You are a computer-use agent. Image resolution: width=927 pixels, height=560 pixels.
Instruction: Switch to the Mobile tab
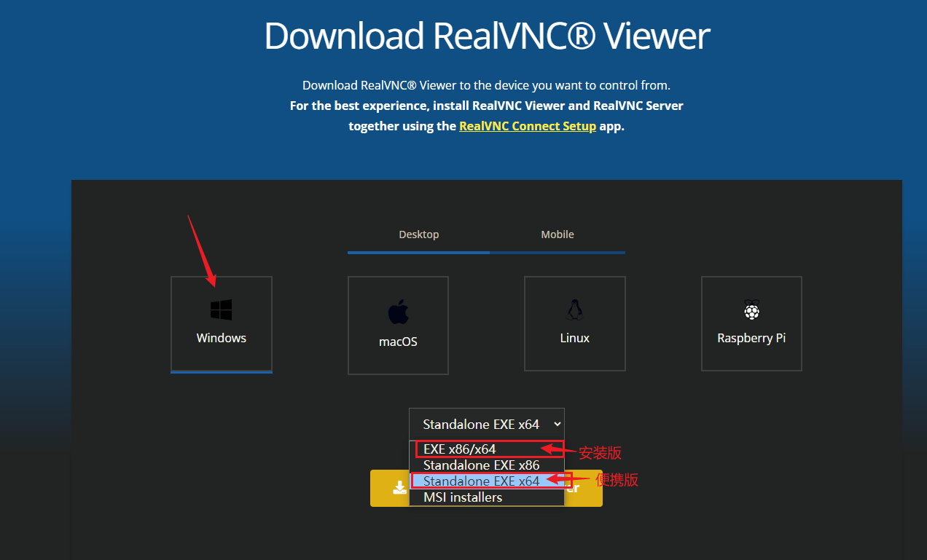click(558, 234)
